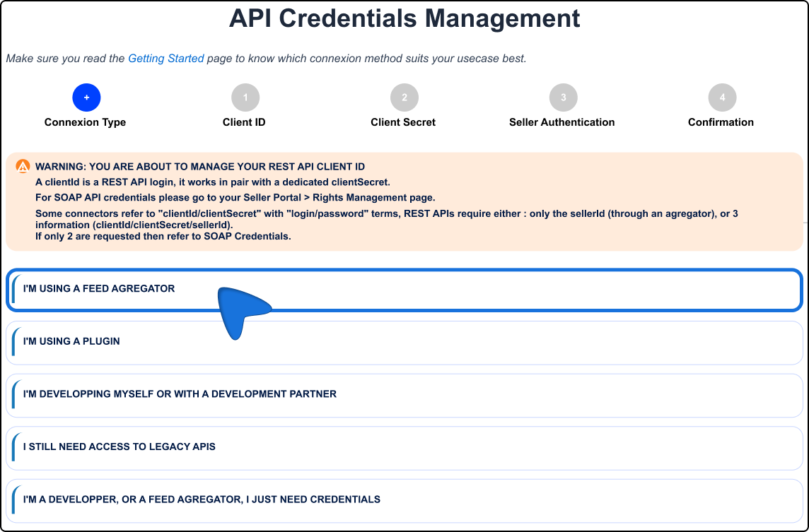Select the Confirmation step label
809x532 pixels.
pyautogui.click(x=721, y=122)
